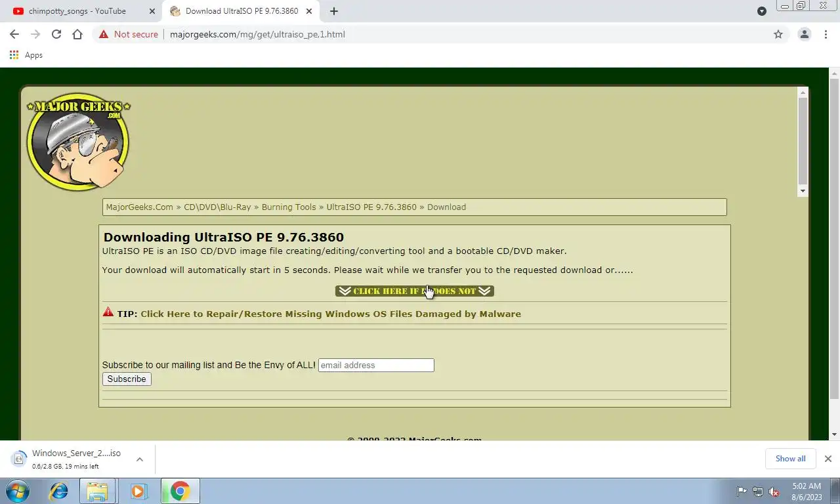Open the Repair/Restore Missing Windows OS Files link
The height and width of the screenshot is (504, 840).
tap(331, 314)
